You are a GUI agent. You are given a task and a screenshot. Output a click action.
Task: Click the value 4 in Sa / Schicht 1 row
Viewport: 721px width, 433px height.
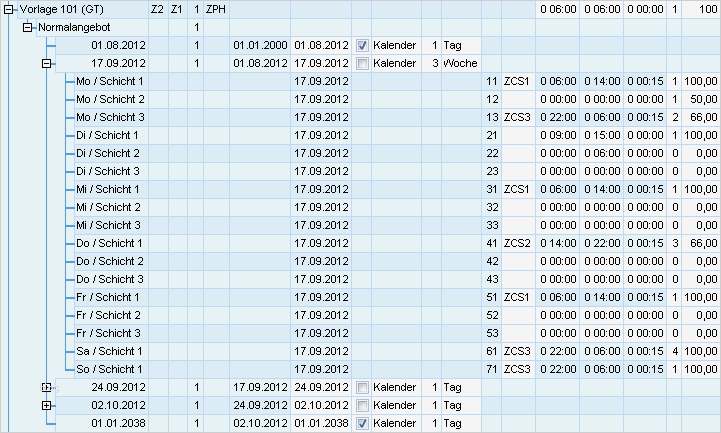[x=675, y=351]
